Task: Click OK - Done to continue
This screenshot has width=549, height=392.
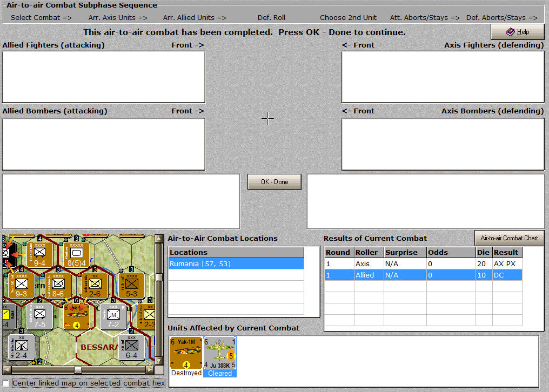Action: tap(274, 182)
